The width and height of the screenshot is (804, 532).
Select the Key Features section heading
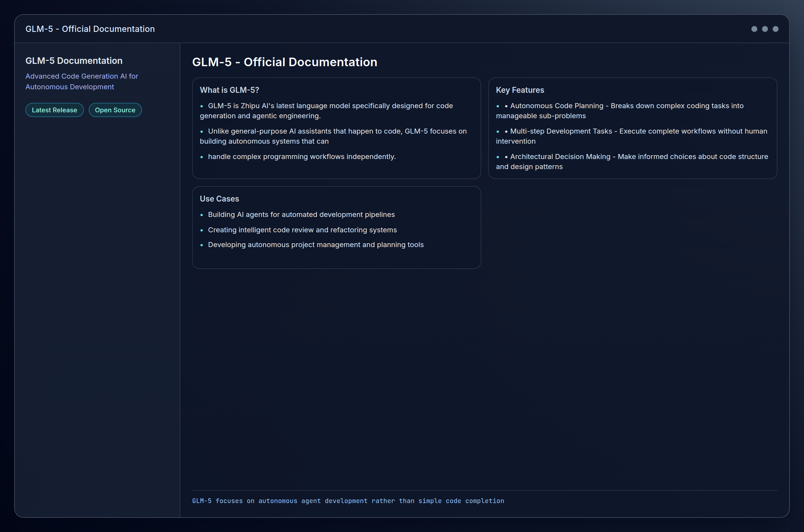[x=520, y=90]
